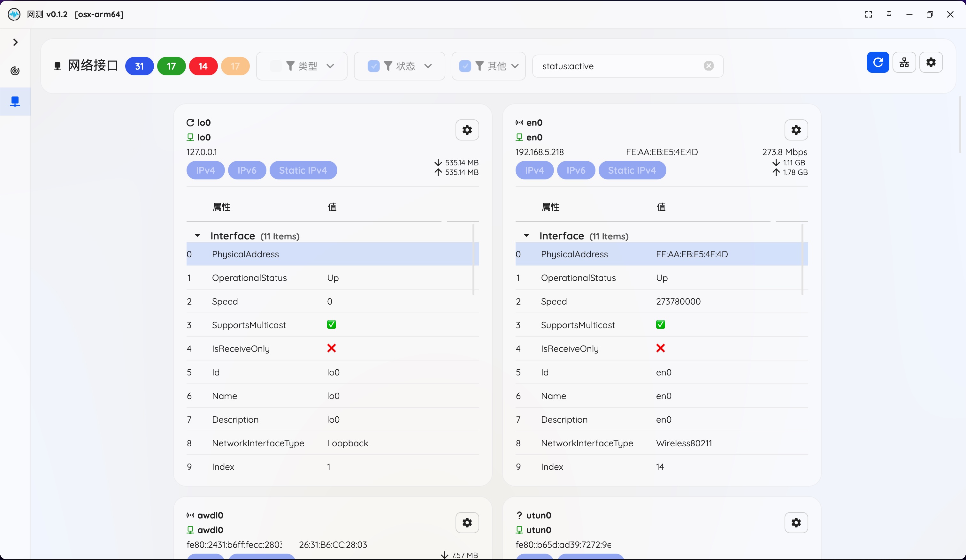Open the network topology icon button
This screenshot has width=966, height=560.
click(x=904, y=63)
